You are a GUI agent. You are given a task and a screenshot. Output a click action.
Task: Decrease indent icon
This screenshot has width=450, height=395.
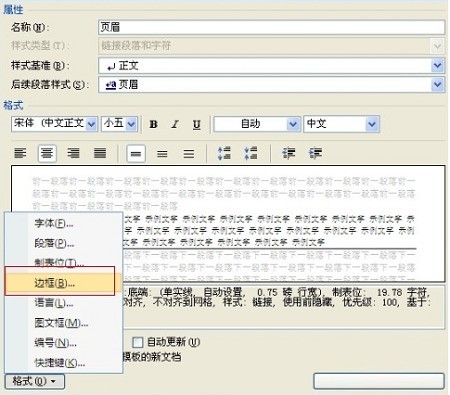click(288, 153)
